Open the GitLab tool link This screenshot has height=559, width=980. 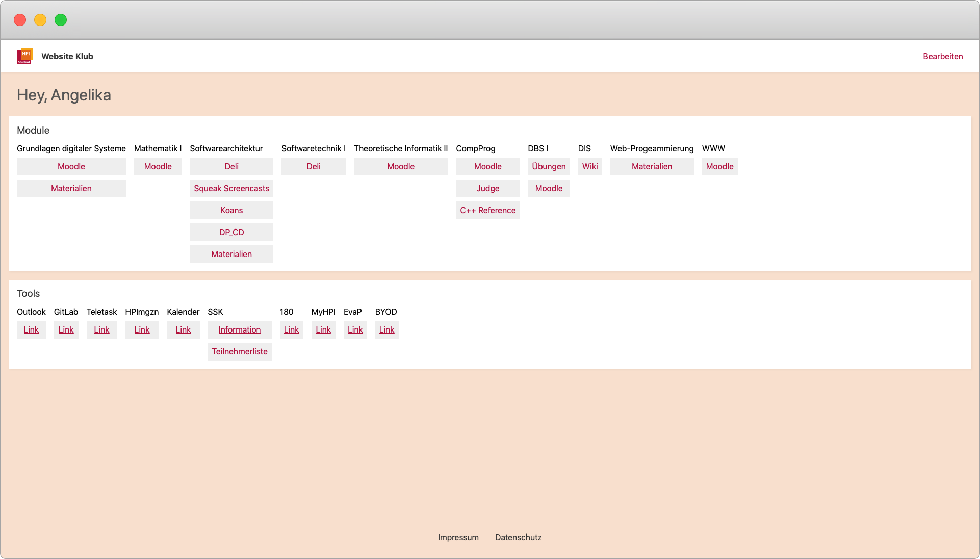[66, 329]
